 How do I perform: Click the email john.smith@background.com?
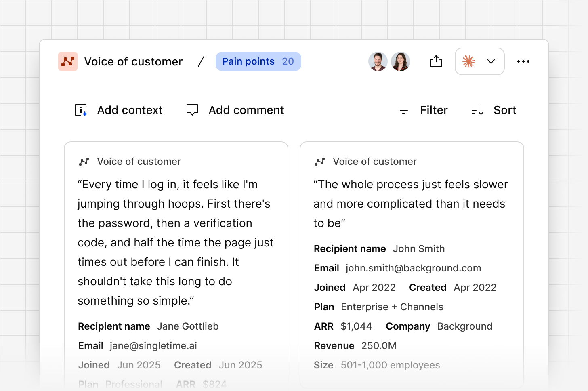414,268
